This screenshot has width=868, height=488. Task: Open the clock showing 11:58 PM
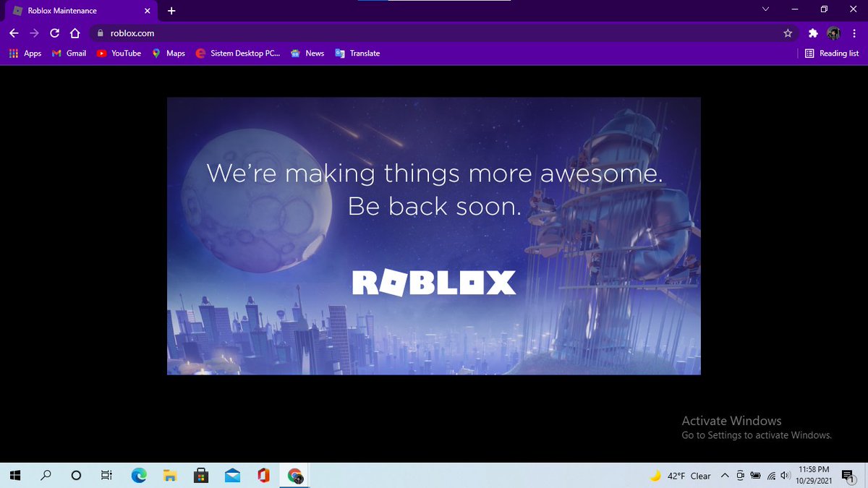pyautogui.click(x=814, y=475)
